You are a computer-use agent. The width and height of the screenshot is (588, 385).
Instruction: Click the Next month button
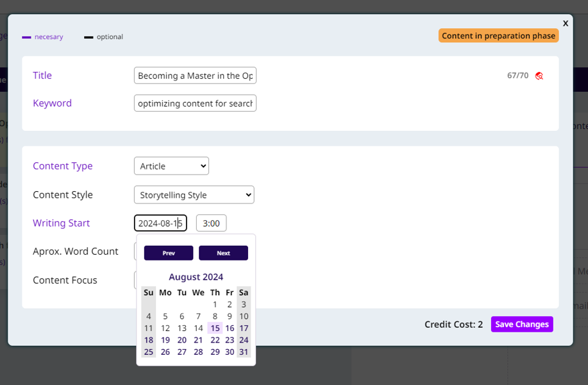click(223, 253)
